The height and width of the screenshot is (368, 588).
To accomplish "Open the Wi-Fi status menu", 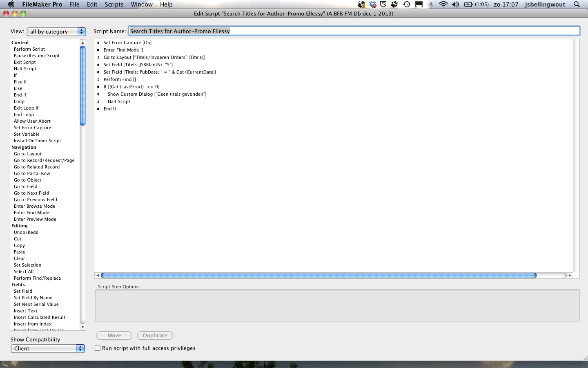I will 443,4.
